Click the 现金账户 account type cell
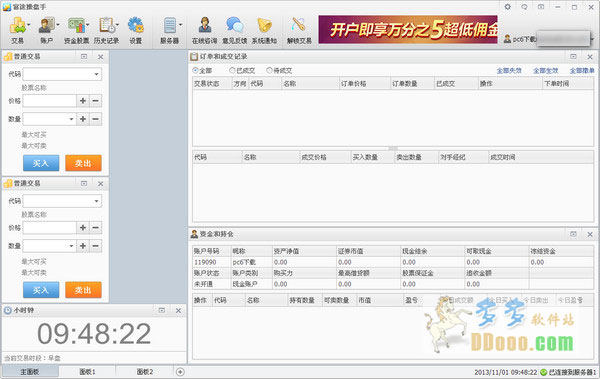 (x=251, y=284)
